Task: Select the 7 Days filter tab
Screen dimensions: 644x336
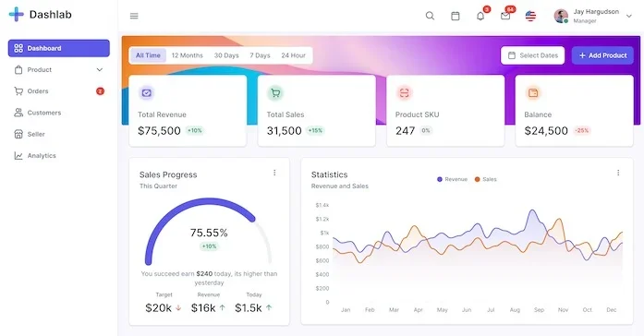Action: (260, 55)
